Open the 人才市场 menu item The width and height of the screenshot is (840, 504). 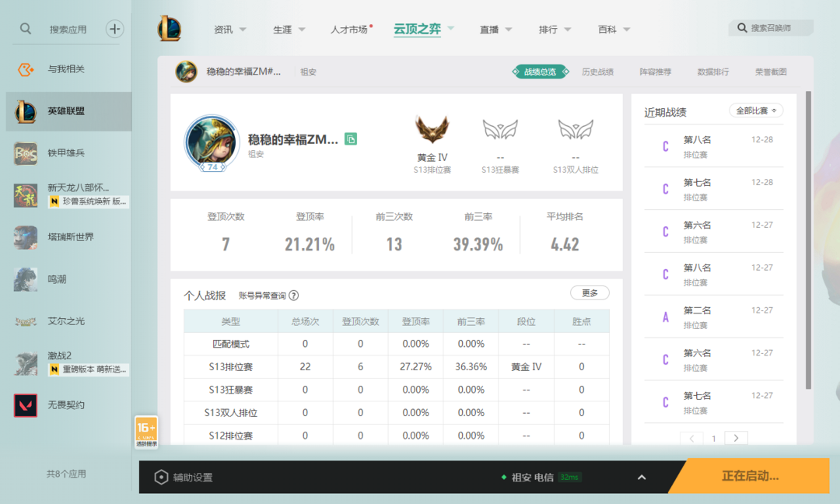pos(348,30)
